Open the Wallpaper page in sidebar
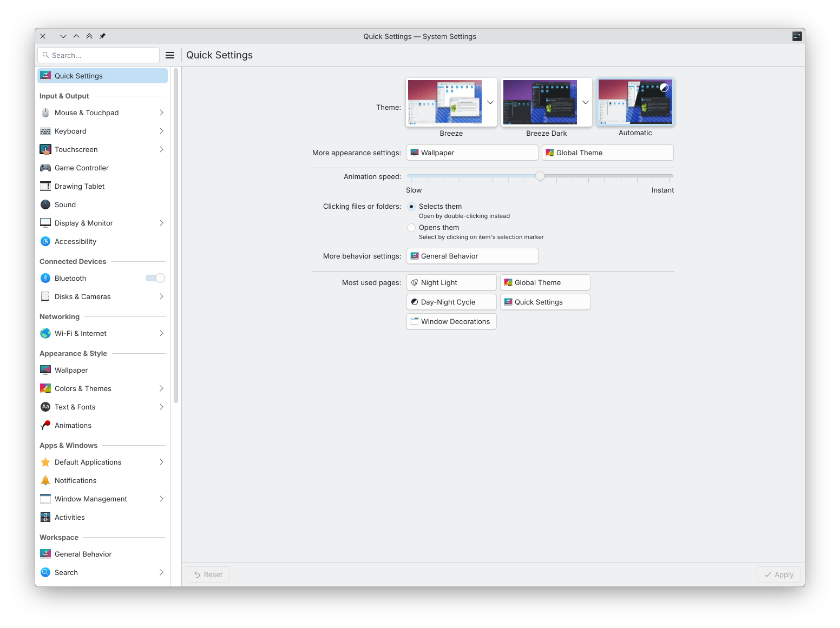The image size is (840, 628). [x=71, y=370]
